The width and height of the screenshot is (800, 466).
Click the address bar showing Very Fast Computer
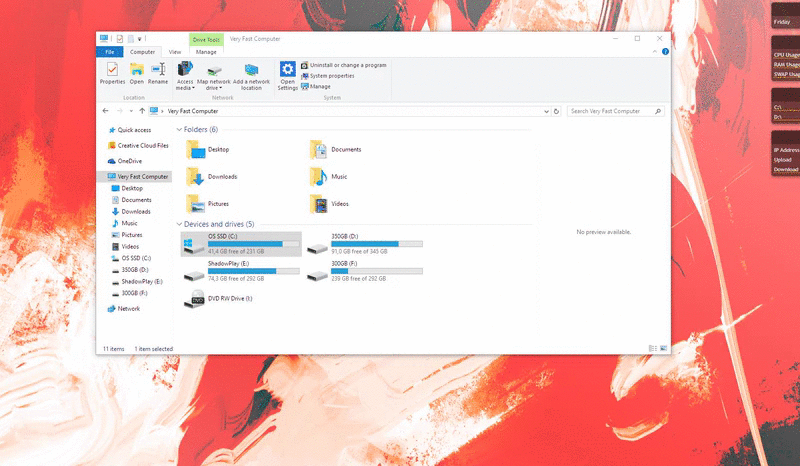[x=349, y=111]
